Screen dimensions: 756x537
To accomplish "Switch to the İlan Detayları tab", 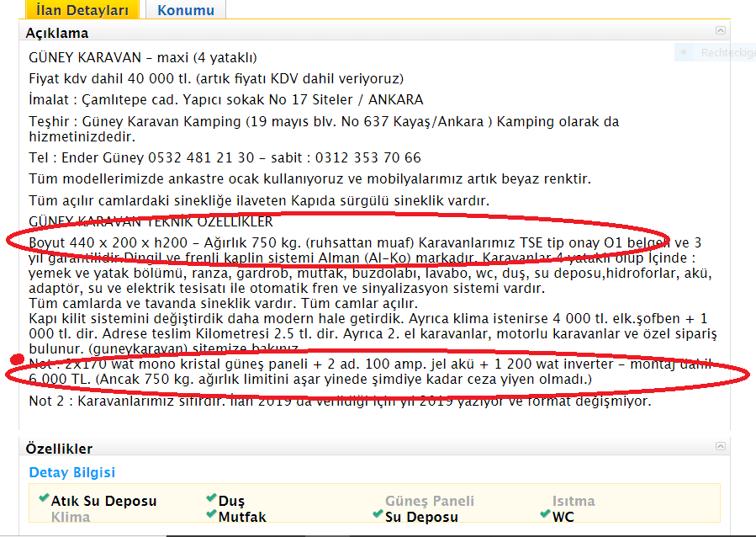I will tap(82, 10).
